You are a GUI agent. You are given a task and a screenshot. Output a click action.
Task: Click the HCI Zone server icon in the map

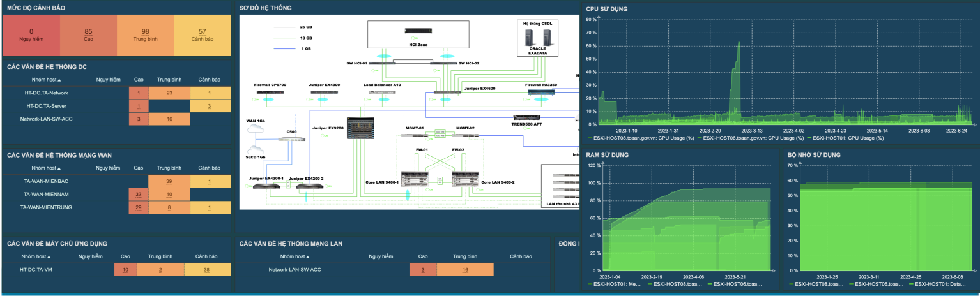[417, 30]
